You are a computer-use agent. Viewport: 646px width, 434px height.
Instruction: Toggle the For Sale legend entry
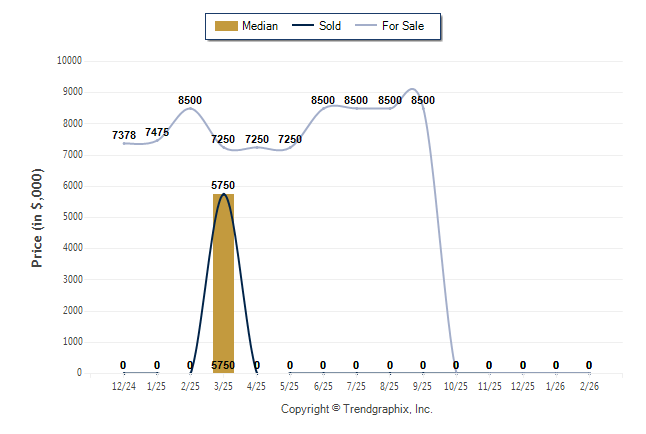click(410, 26)
